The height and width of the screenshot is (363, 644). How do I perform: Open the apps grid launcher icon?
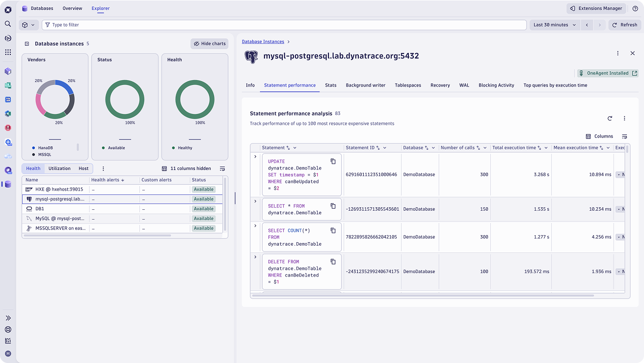tap(8, 52)
